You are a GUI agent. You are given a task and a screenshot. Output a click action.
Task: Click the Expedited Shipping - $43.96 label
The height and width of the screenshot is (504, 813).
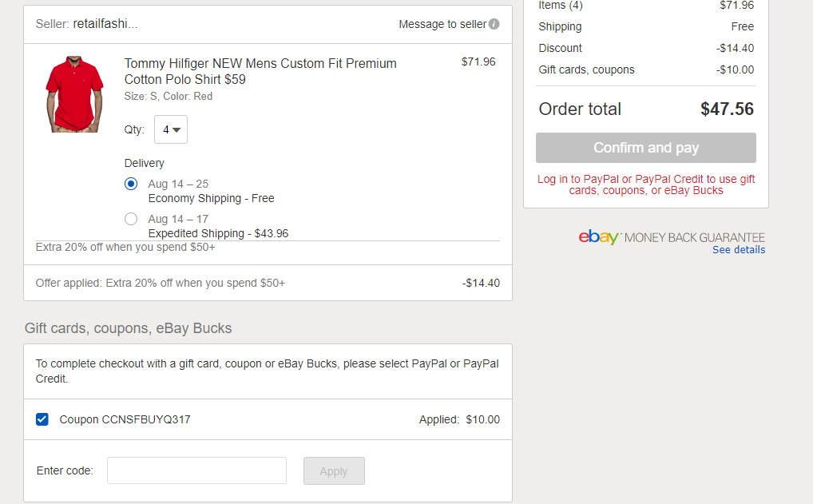218,233
